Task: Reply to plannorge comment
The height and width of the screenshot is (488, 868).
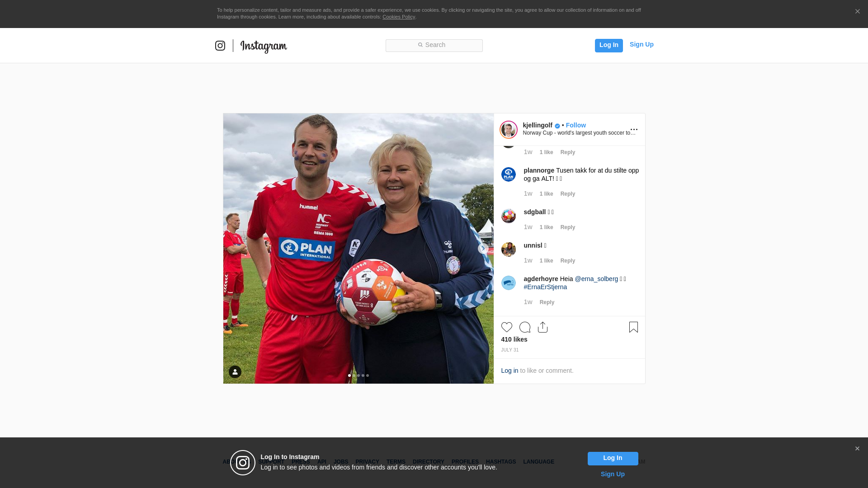Action: [568, 194]
